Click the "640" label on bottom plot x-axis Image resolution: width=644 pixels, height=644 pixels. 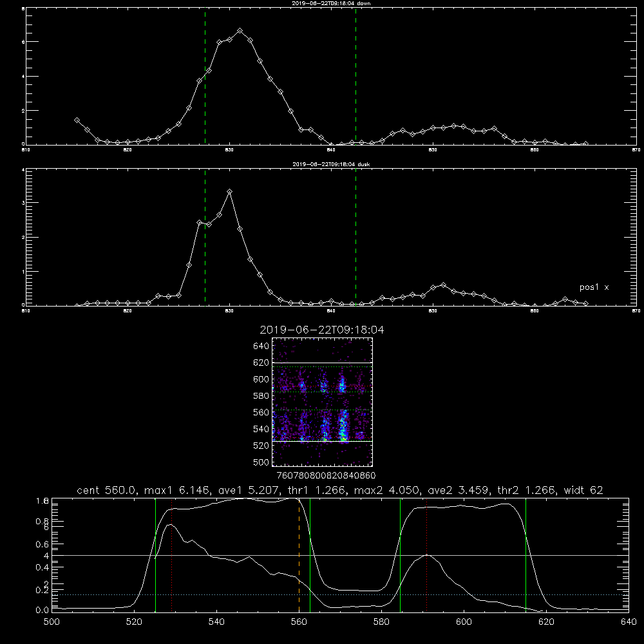629,622
